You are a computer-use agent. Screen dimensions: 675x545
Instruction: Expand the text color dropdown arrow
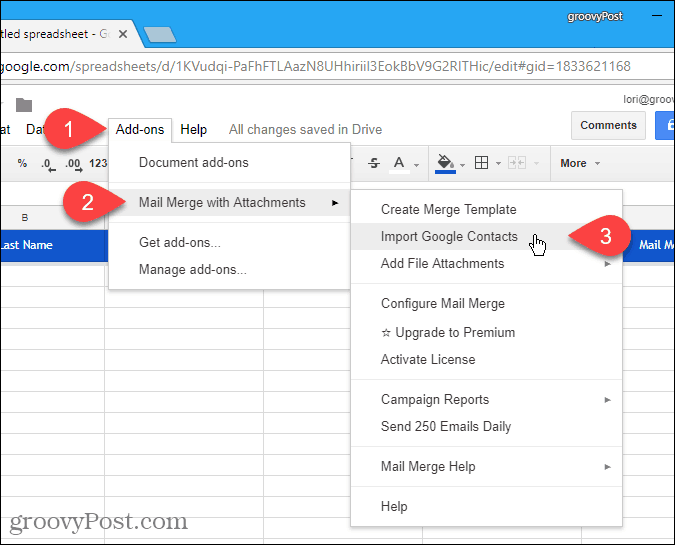(416, 165)
